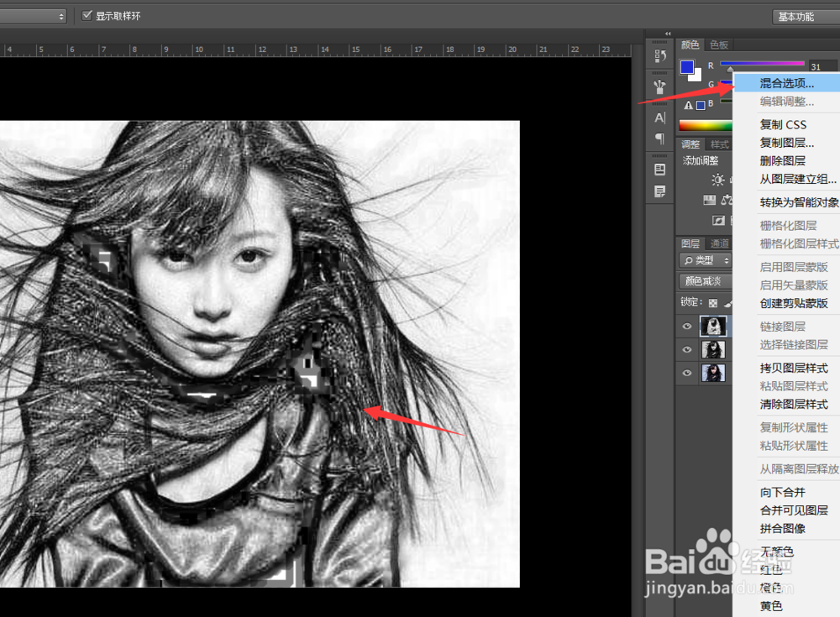Viewport: 840px width, 617px height.
Task: Click the in-gamut blue color box
Action: [x=701, y=106]
